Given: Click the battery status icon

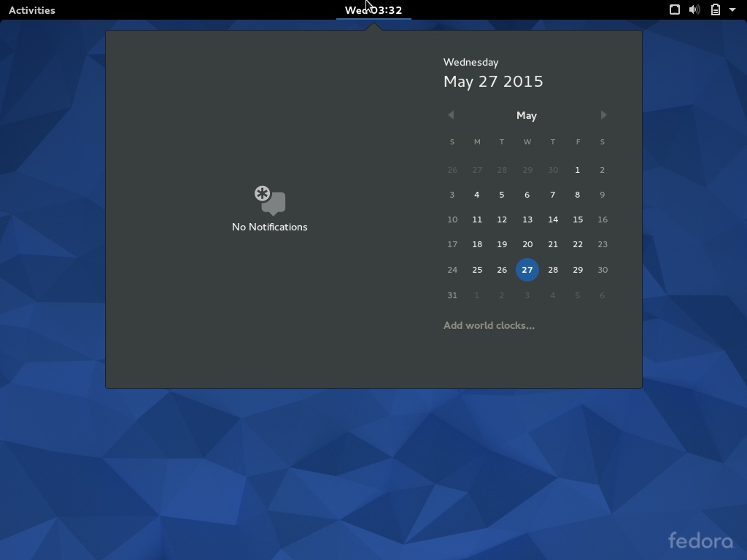Looking at the screenshot, I should [716, 10].
